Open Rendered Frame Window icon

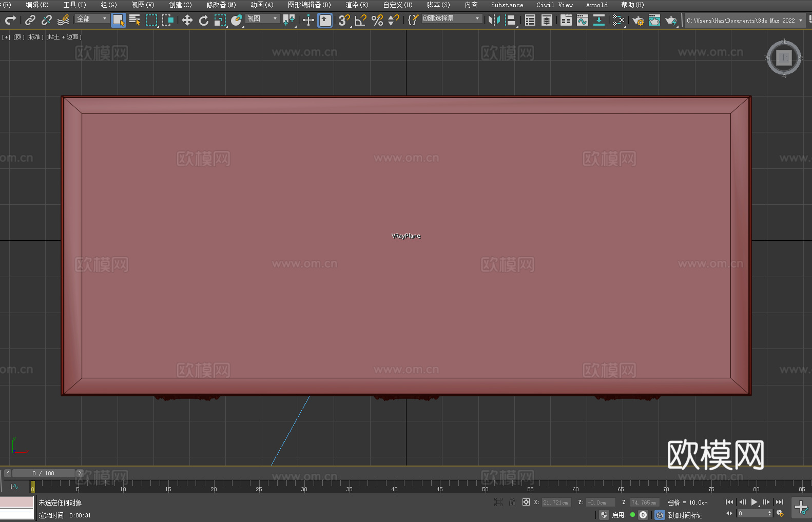[654, 20]
